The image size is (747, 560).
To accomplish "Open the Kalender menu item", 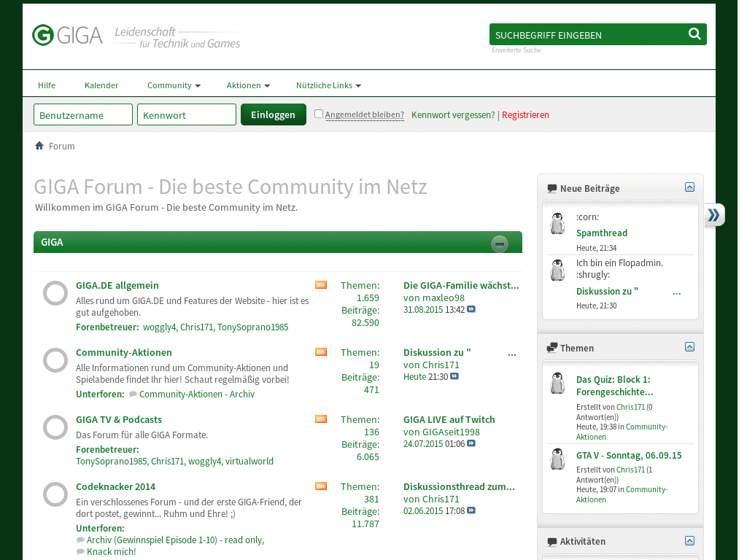I will click(x=101, y=85).
